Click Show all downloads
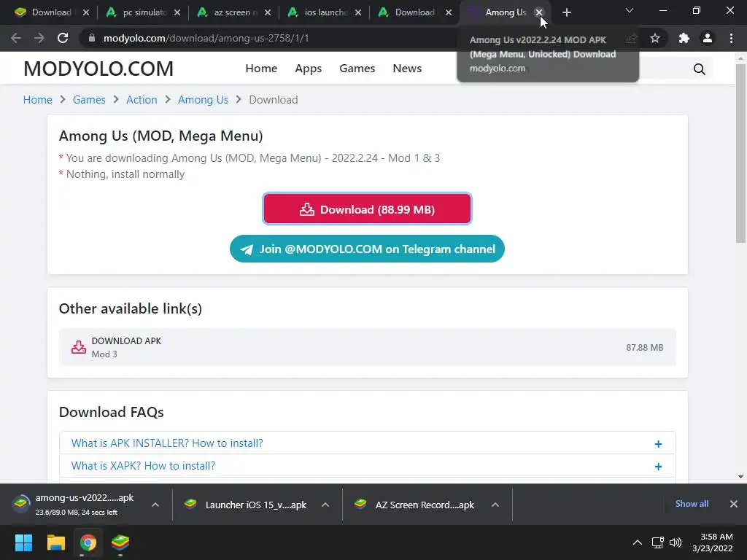Image resolution: width=747 pixels, height=560 pixels. coord(692,504)
